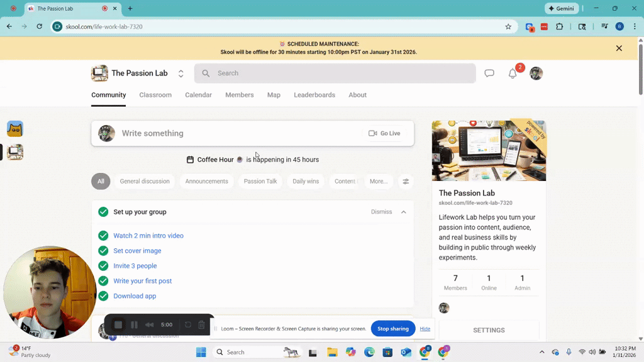This screenshot has width=644, height=362.
Task: Toggle the Write your first post checkmark
Action: (x=104, y=281)
